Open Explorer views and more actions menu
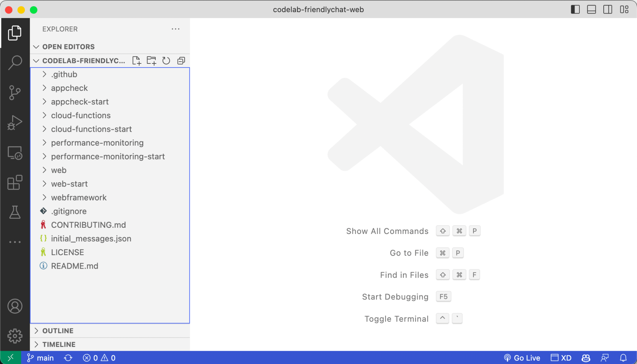This screenshot has height=364, width=637. pos(176,29)
